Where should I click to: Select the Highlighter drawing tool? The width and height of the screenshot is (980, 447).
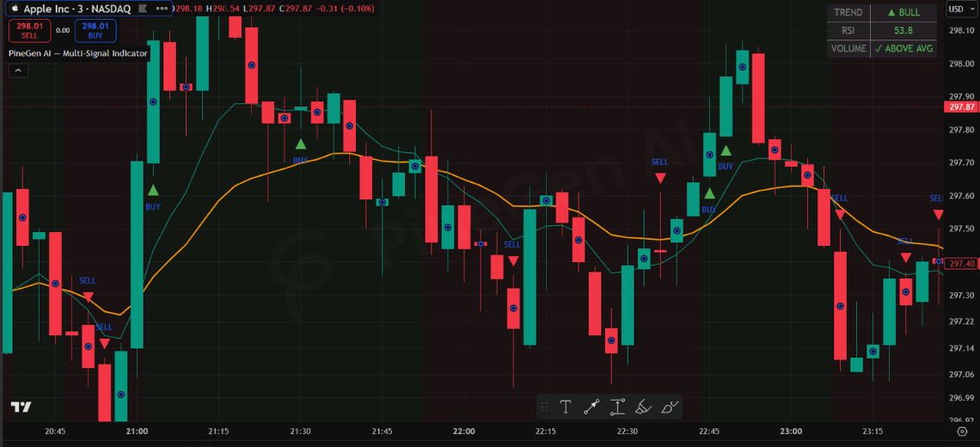643,407
